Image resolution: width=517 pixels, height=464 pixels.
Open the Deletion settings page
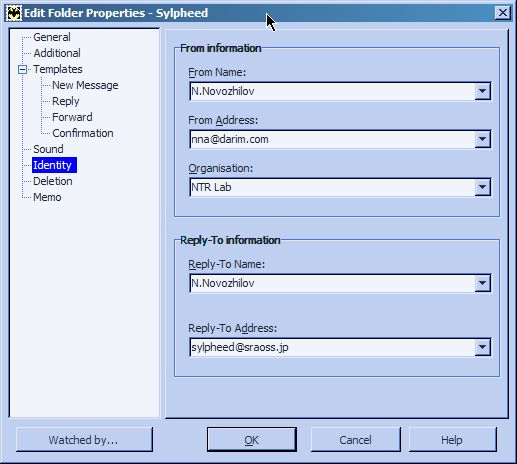point(53,181)
